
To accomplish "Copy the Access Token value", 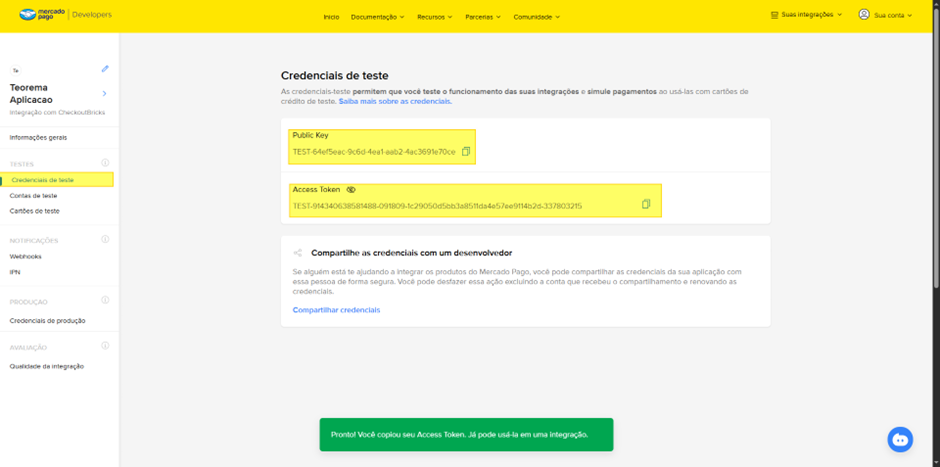I will coord(646,204).
